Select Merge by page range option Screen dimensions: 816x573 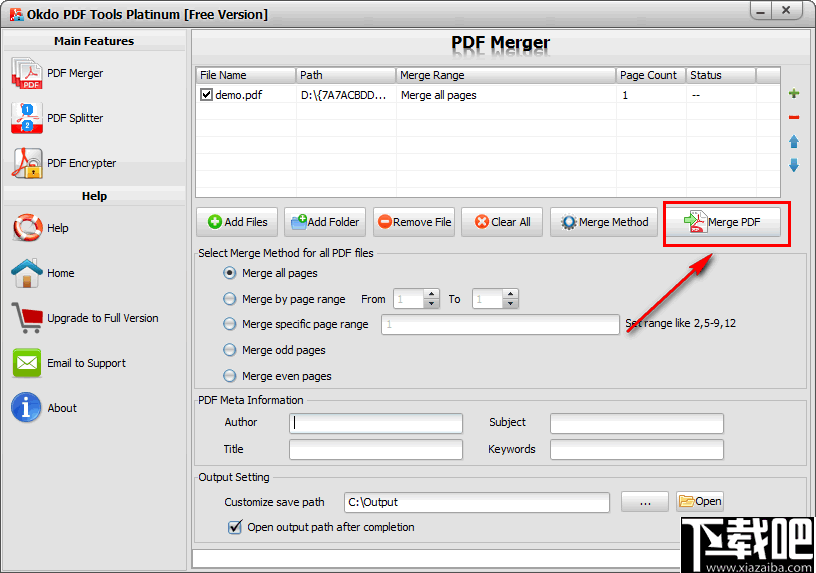[x=230, y=299]
